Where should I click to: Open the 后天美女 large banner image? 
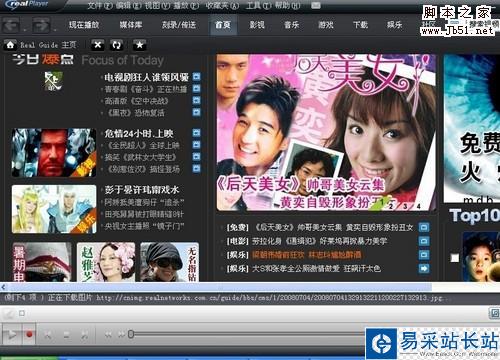click(x=326, y=132)
